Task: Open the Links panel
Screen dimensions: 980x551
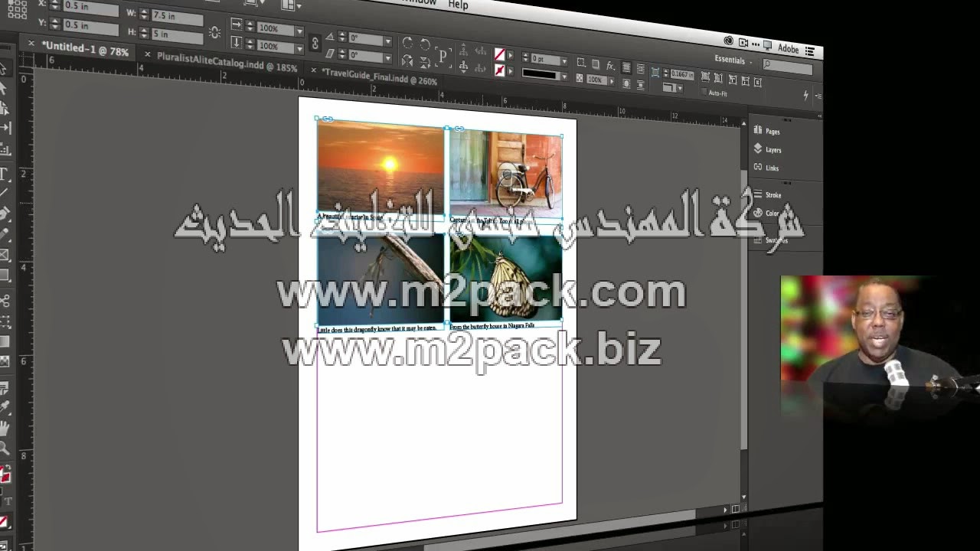Action: coord(766,168)
